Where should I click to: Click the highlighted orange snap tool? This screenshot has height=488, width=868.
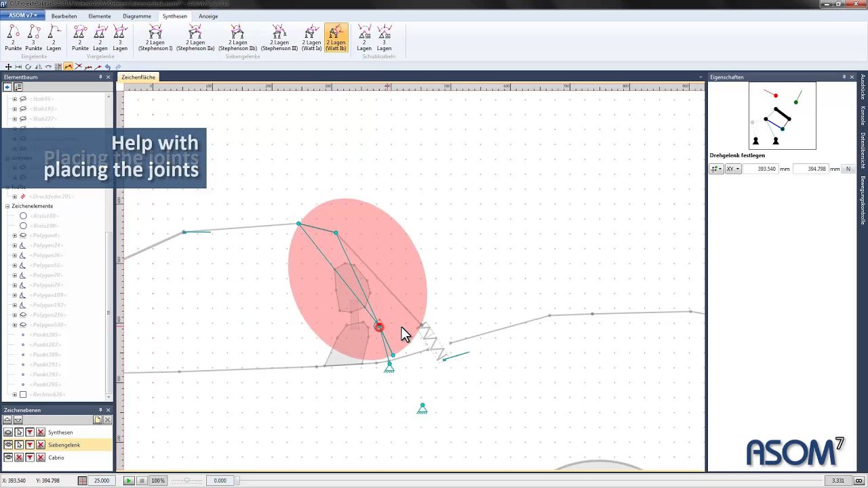coord(68,66)
